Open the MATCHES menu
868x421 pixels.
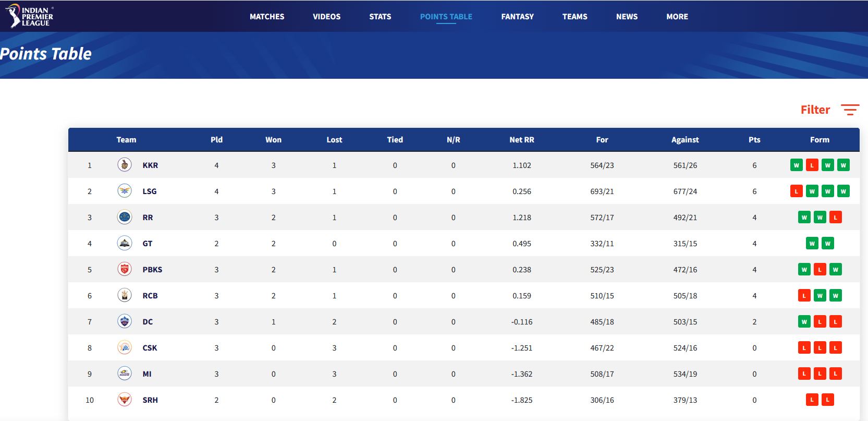(267, 17)
